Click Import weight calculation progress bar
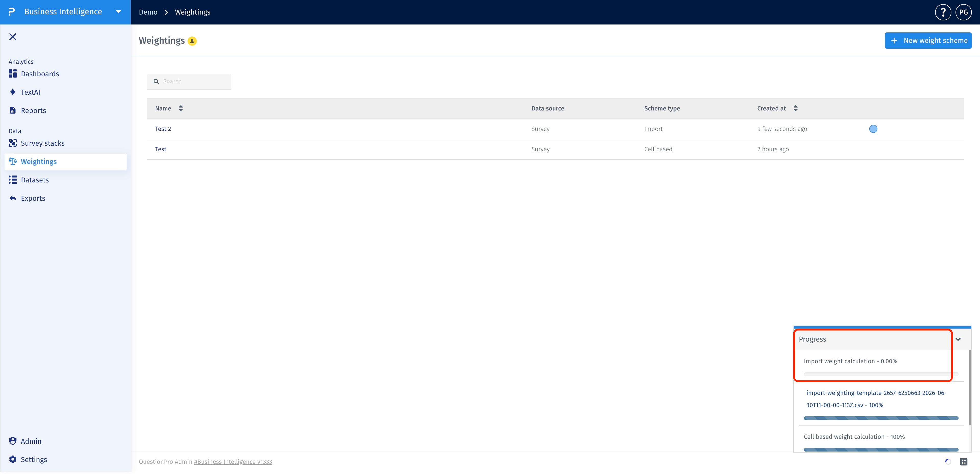This screenshot has width=980, height=474. pos(881,374)
